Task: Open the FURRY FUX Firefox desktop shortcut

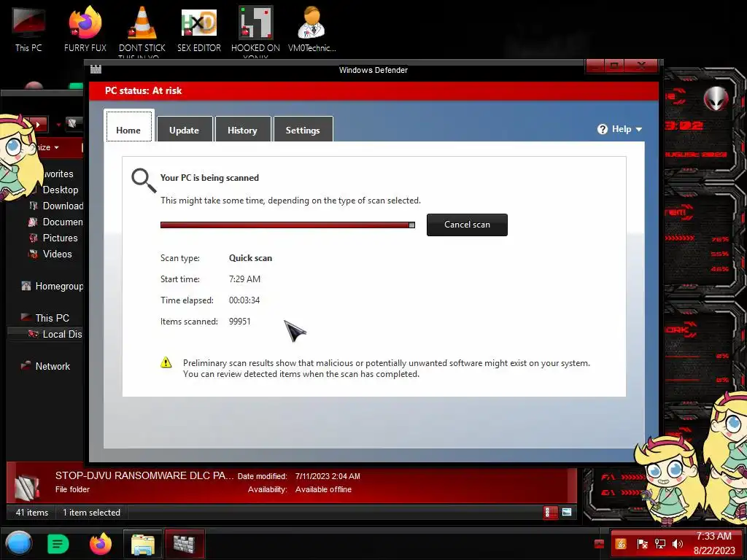Action: click(x=85, y=29)
